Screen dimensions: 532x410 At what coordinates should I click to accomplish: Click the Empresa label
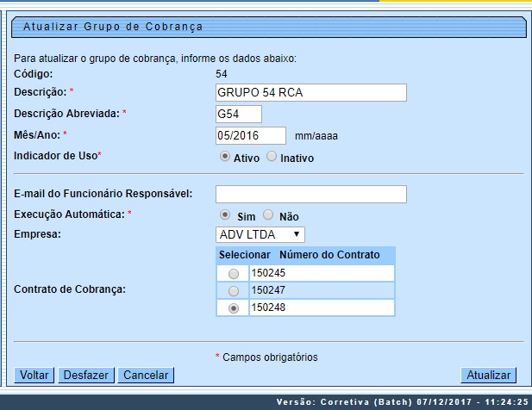[x=37, y=233]
